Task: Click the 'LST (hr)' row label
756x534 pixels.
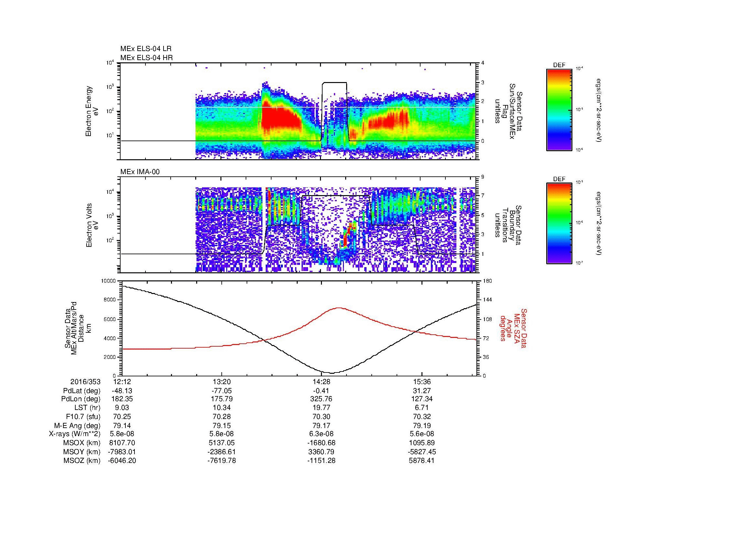Action: (x=87, y=408)
